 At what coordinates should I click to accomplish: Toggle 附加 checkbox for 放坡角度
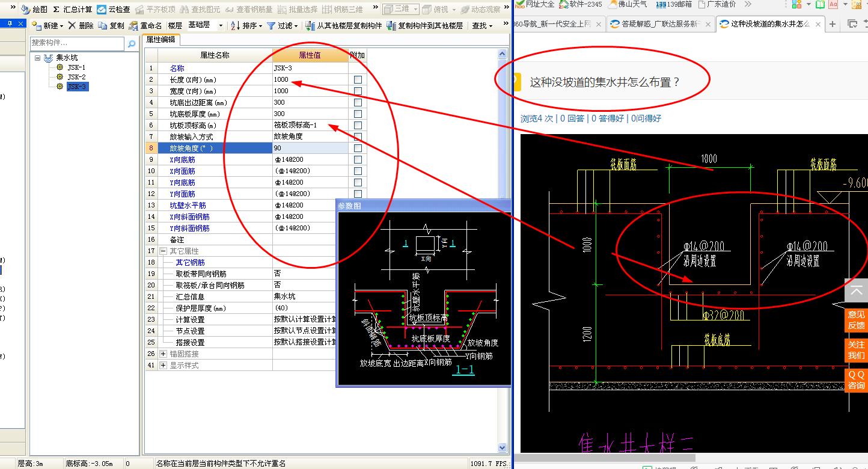point(358,148)
